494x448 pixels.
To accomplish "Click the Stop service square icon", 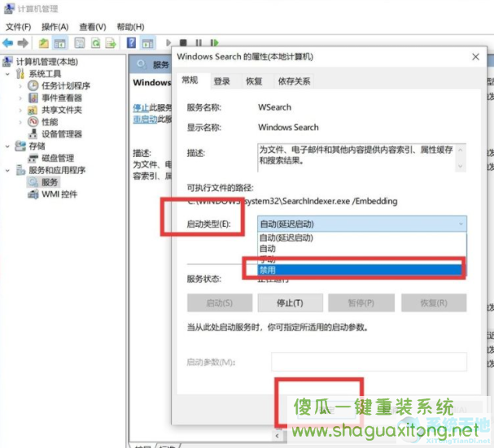I will (x=183, y=42).
